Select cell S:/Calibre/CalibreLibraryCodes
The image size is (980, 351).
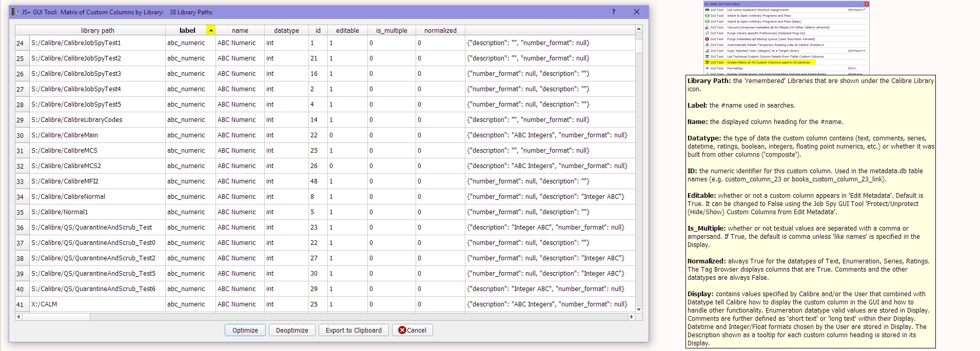click(97, 120)
